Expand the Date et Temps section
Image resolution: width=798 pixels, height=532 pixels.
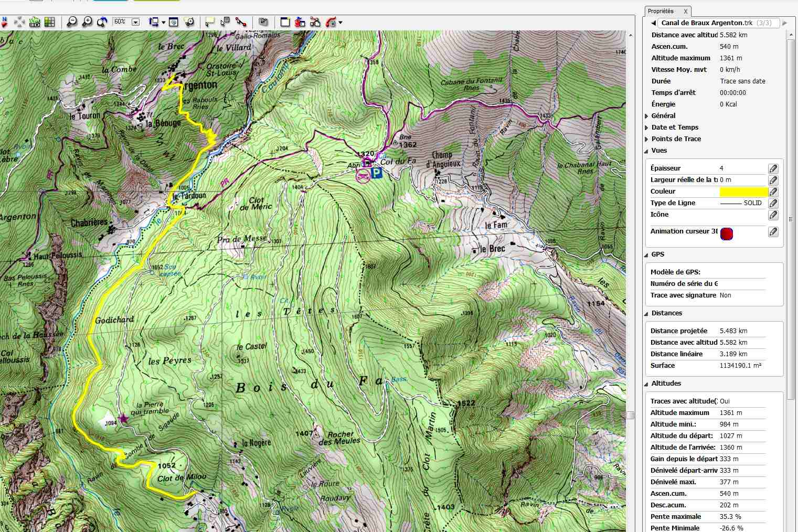tap(646, 127)
